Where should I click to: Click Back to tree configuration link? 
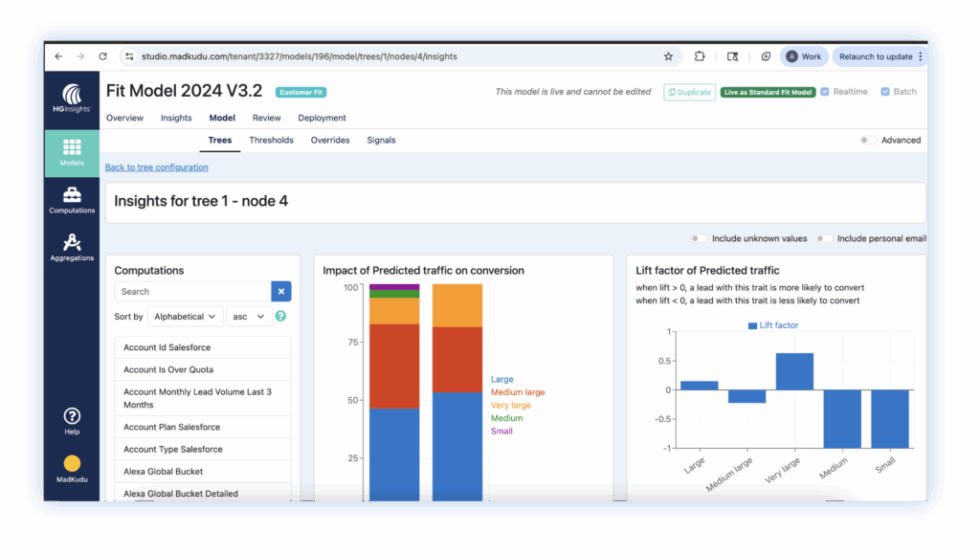(156, 167)
